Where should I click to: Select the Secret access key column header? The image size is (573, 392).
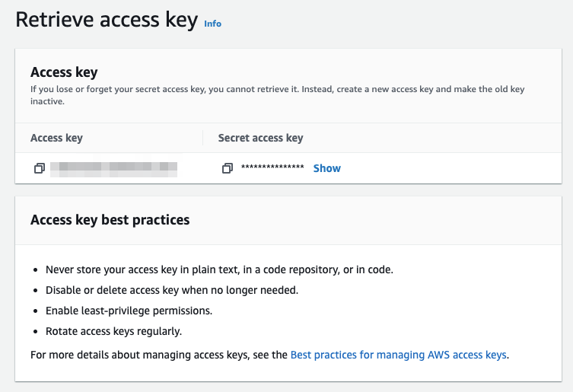pyautogui.click(x=260, y=138)
